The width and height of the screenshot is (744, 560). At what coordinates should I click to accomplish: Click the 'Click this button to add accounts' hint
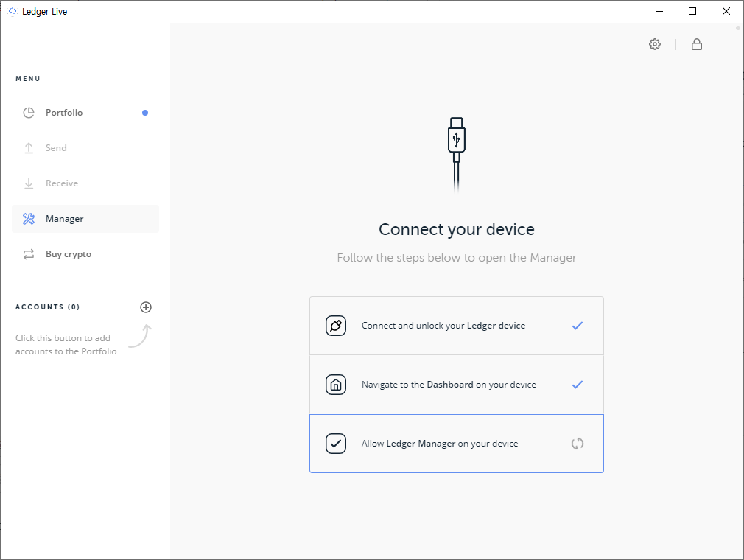[x=66, y=345]
